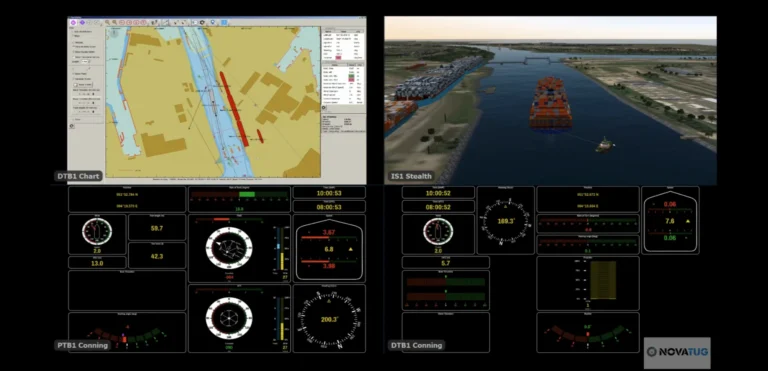
Task: Click the wind dial in DTB1 Conning
Action: pyautogui.click(x=438, y=231)
